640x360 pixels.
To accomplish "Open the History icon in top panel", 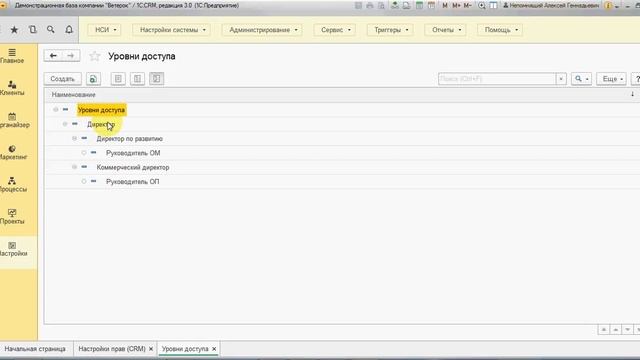I will (x=33, y=29).
